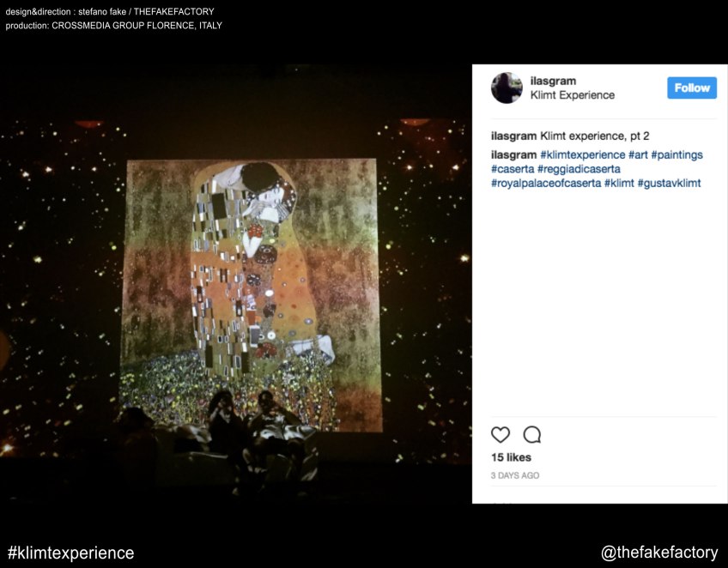Open comments via speech bubble icon
The width and height of the screenshot is (728, 568).
(x=532, y=435)
